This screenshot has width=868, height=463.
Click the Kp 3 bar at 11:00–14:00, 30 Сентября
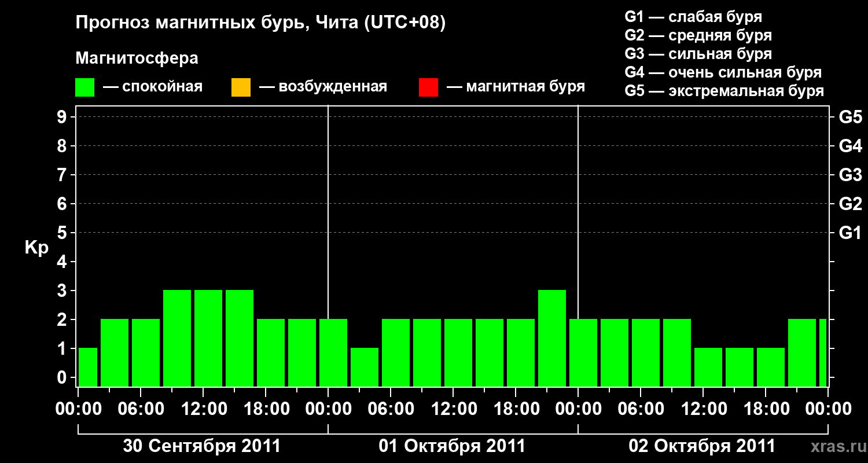(x=208, y=338)
